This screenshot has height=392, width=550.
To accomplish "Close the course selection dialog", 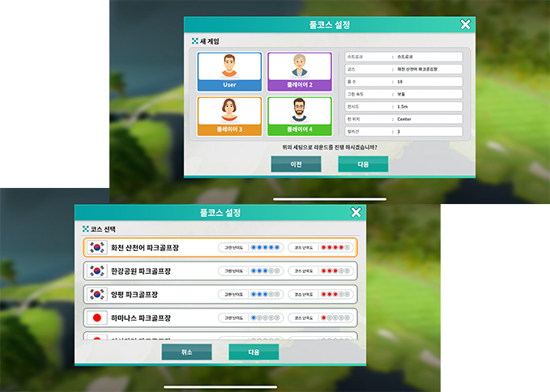I will pos(356,212).
